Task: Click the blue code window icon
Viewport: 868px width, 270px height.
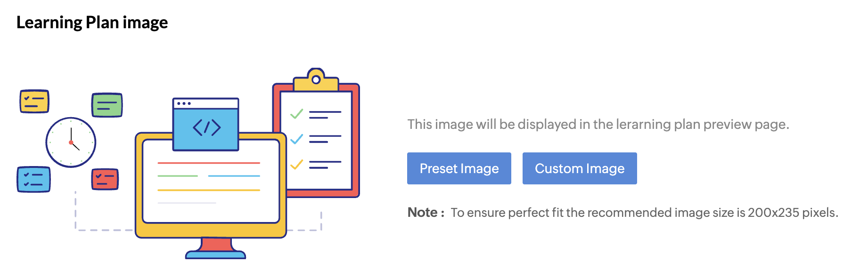Action: (206, 128)
